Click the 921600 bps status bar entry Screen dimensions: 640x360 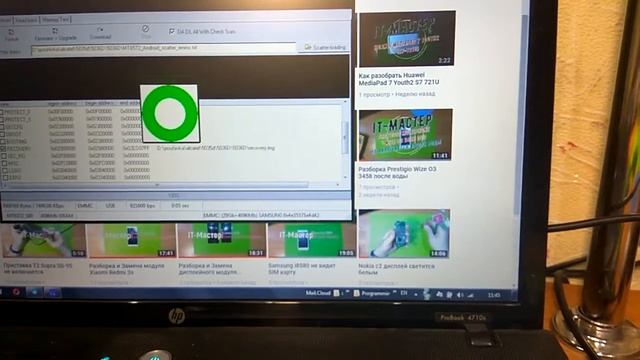[x=142, y=206]
